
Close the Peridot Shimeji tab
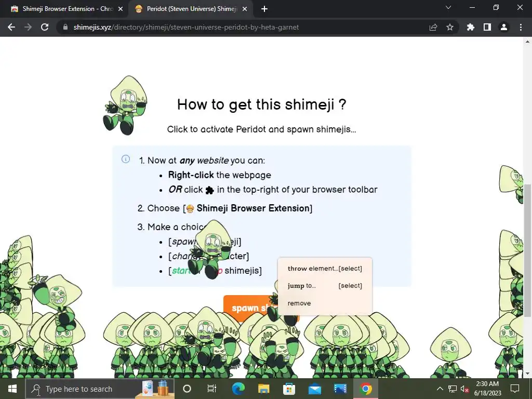click(244, 9)
